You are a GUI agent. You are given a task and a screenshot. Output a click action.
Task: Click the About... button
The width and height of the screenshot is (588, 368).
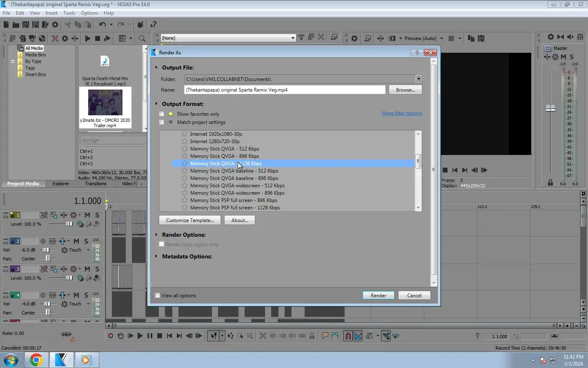(x=240, y=220)
